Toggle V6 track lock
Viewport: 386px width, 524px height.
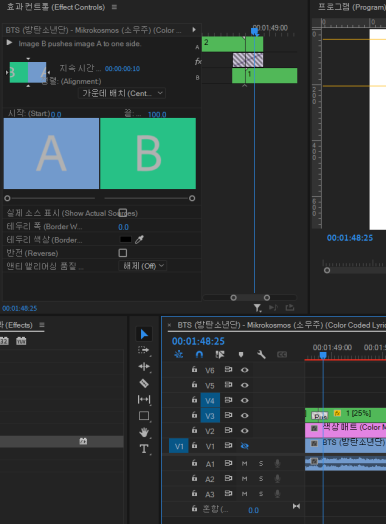tap(195, 370)
